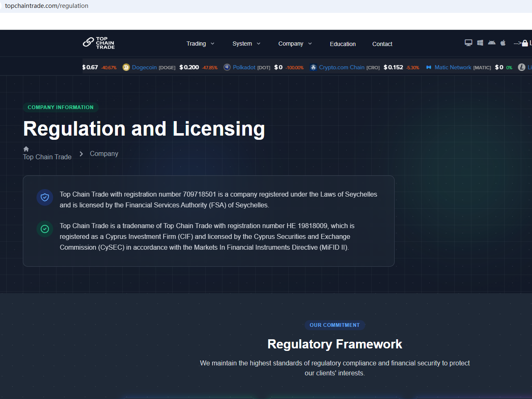Open the Dogecoin ticker link
This screenshot has height=399, width=532.
coord(144,67)
